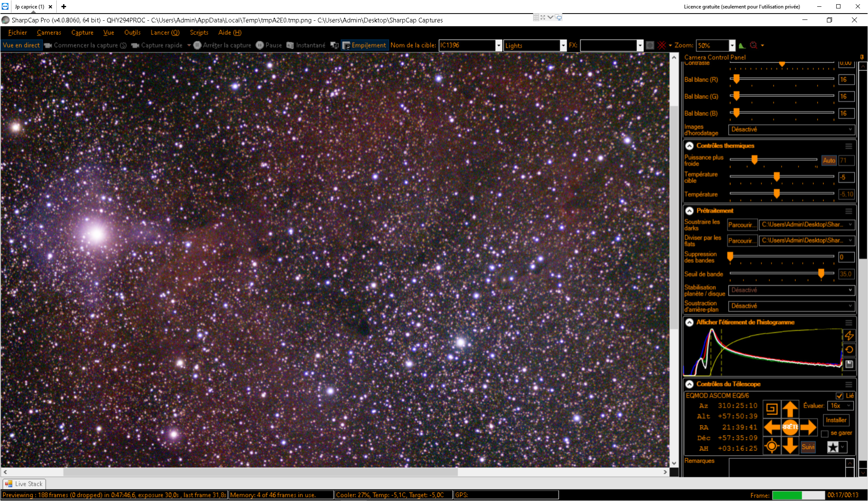Reset the histogram stretch with the circular arrow

point(849,350)
